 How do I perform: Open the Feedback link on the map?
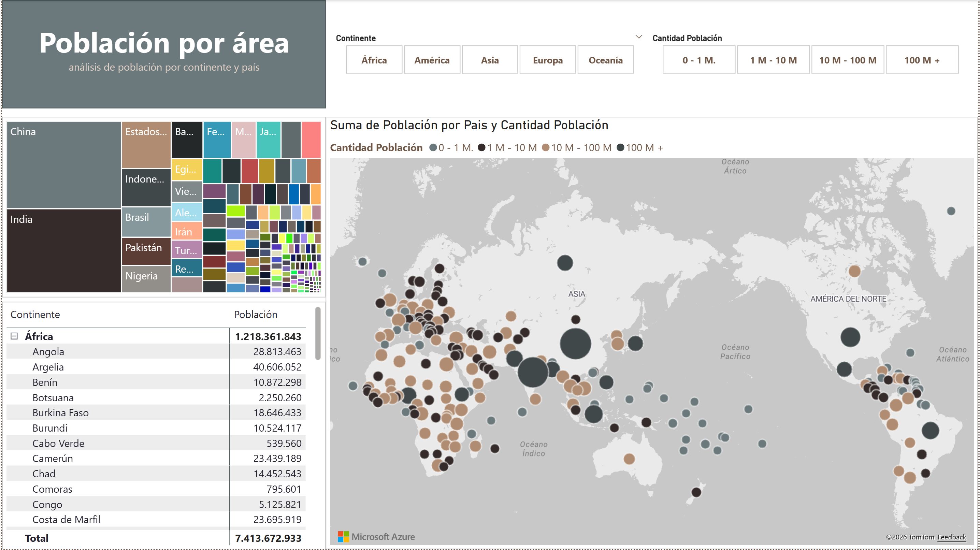coord(951,537)
